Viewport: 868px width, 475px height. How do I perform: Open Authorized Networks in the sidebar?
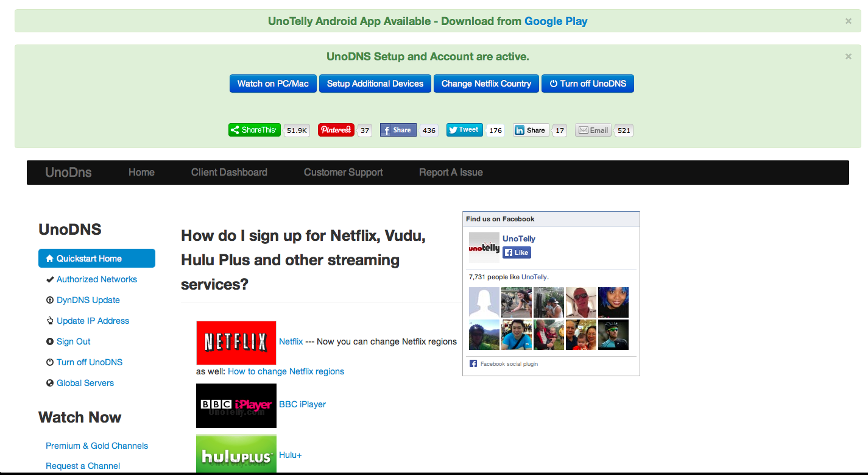(97, 279)
